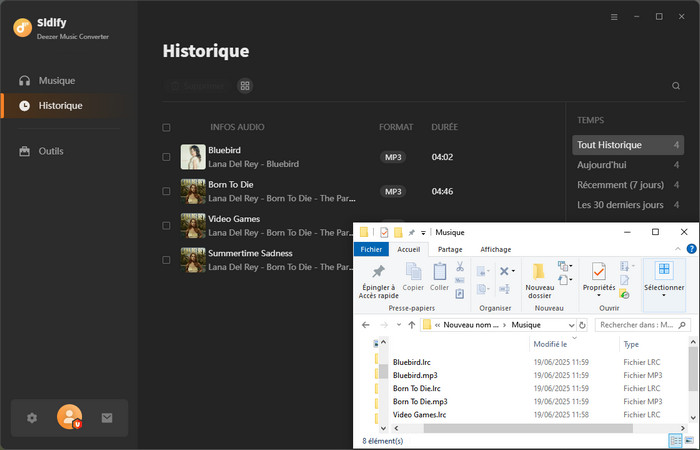Image resolution: width=700 pixels, height=450 pixels.
Task: Check the Born To Die row checkbox
Action: (x=166, y=191)
